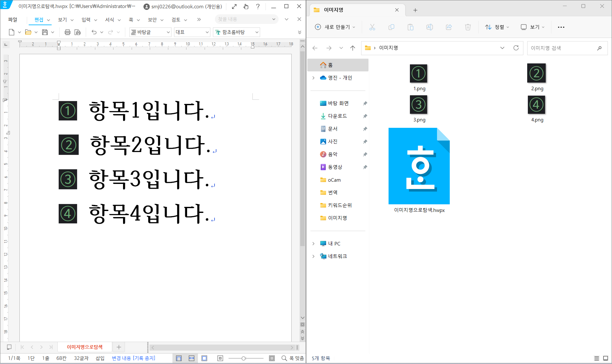This screenshot has height=364, width=612.
Task: Click the Save disk icon in Hangul toolbar
Action: 45,32
